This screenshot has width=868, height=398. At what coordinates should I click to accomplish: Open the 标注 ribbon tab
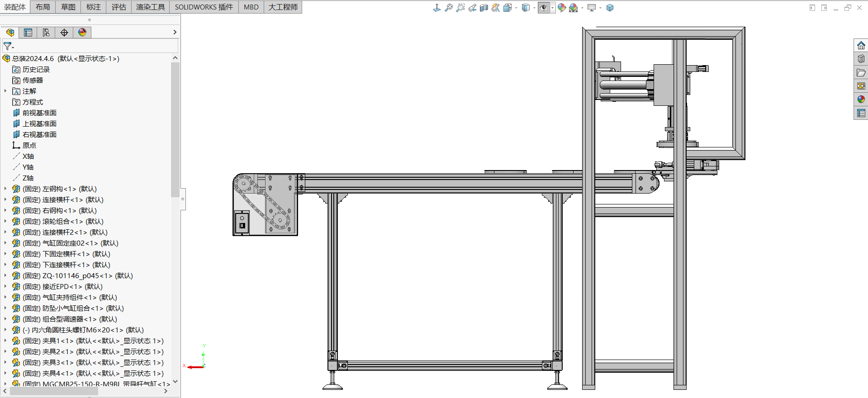tap(94, 7)
